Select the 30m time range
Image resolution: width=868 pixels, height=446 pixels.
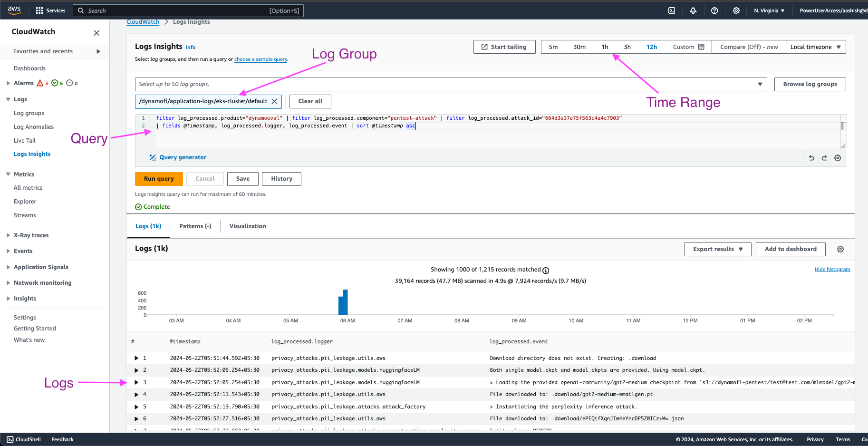click(579, 47)
